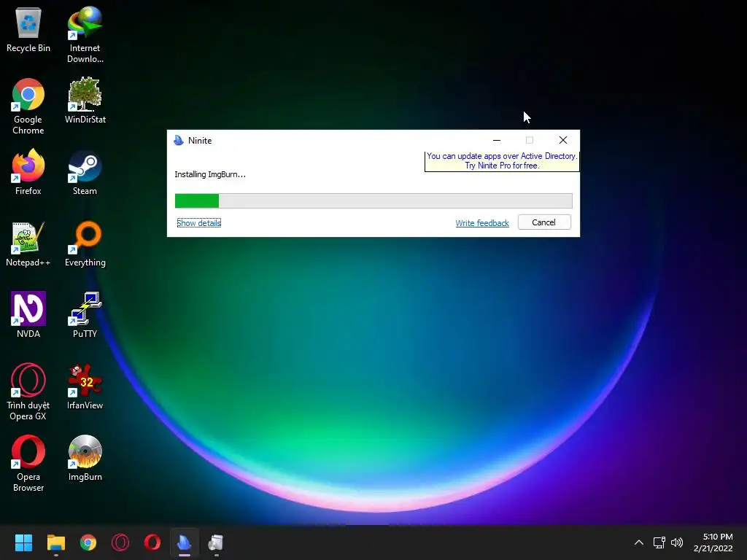The height and width of the screenshot is (560, 747).
Task: Select Internet Download Manager desktop shortcut
Action: click(85, 35)
